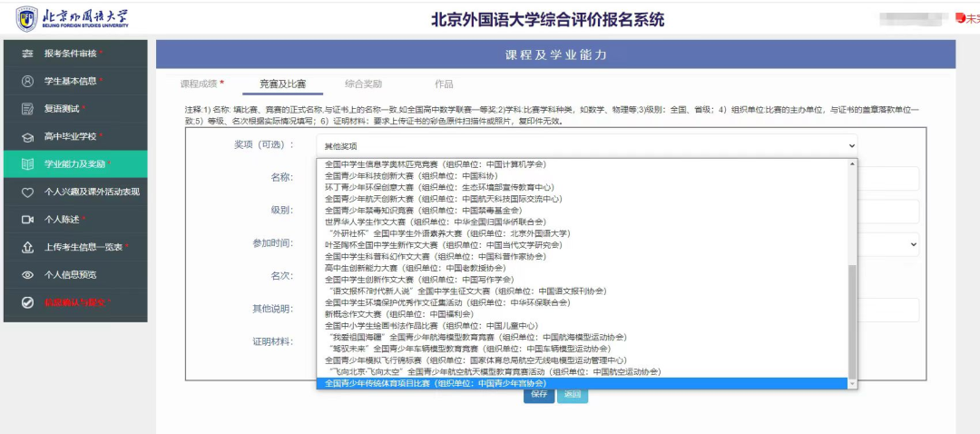This screenshot has height=434, width=980.
Task: Select 驾驭未来车辆模型教育竞赛 option
Action: (582, 349)
